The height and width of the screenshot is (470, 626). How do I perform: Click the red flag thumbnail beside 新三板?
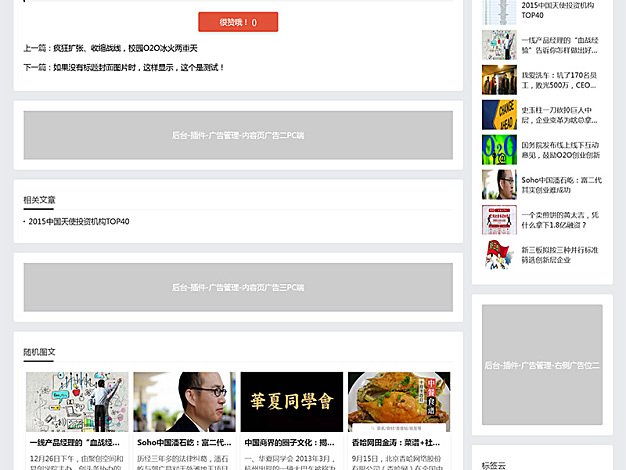[x=499, y=255]
